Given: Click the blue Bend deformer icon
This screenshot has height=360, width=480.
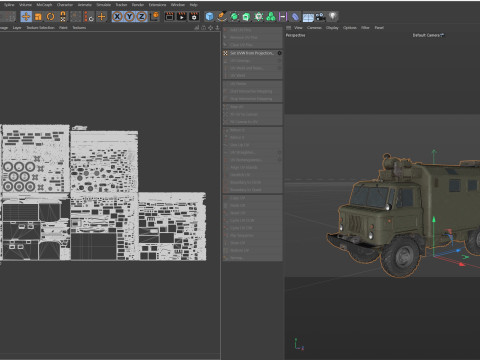Looking at the screenshot, I should pyautogui.click(x=295, y=16).
